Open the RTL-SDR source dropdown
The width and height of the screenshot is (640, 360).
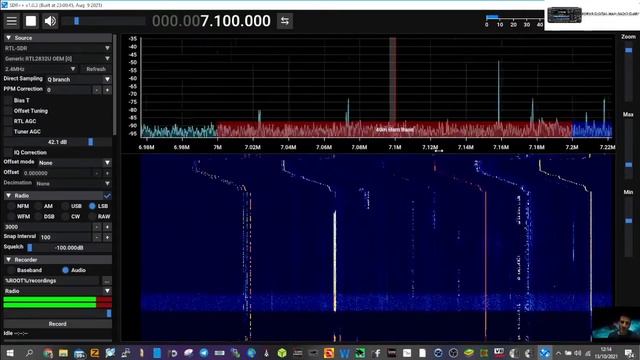tap(57, 48)
